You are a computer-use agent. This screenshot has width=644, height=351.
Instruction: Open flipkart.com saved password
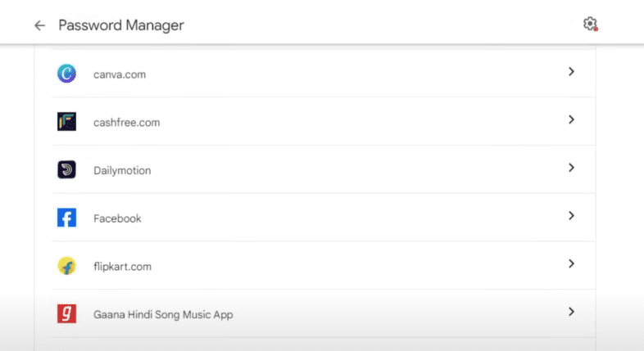122,267
